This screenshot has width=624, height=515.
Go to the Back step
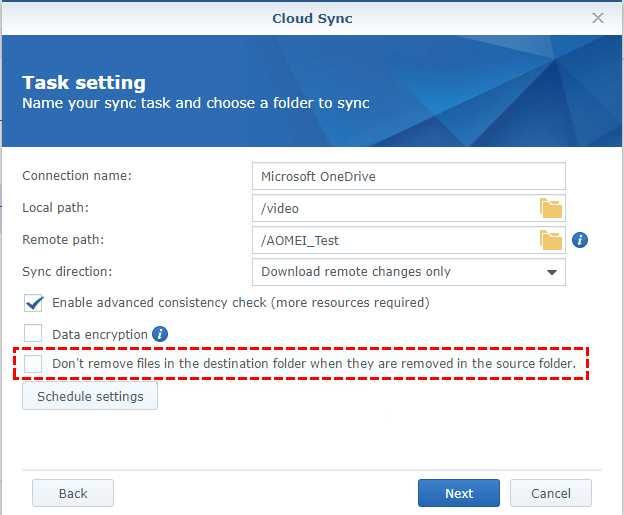coord(73,493)
